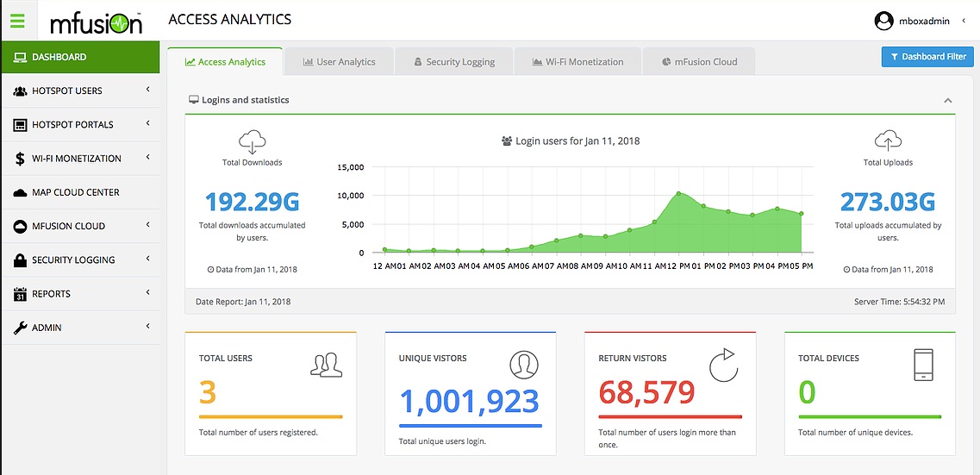Click the mfusion logo
Viewport: 980px width, 475px height.
(x=97, y=22)
